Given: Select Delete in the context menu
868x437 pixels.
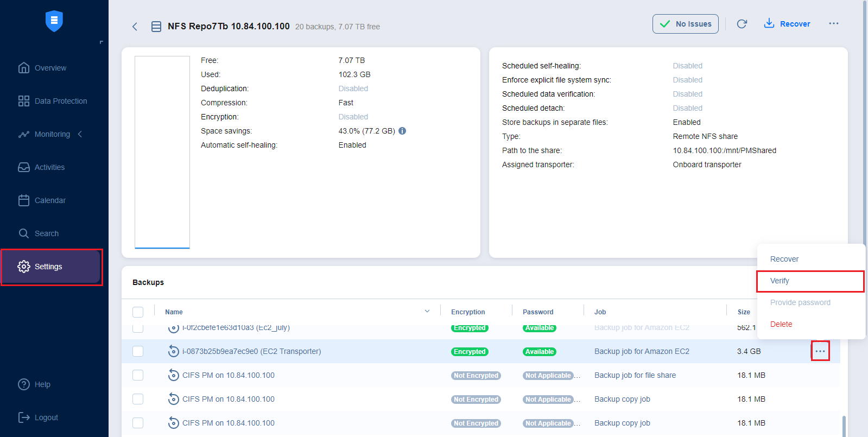Looking at the screenshot, I should click(x=781, y=324).
